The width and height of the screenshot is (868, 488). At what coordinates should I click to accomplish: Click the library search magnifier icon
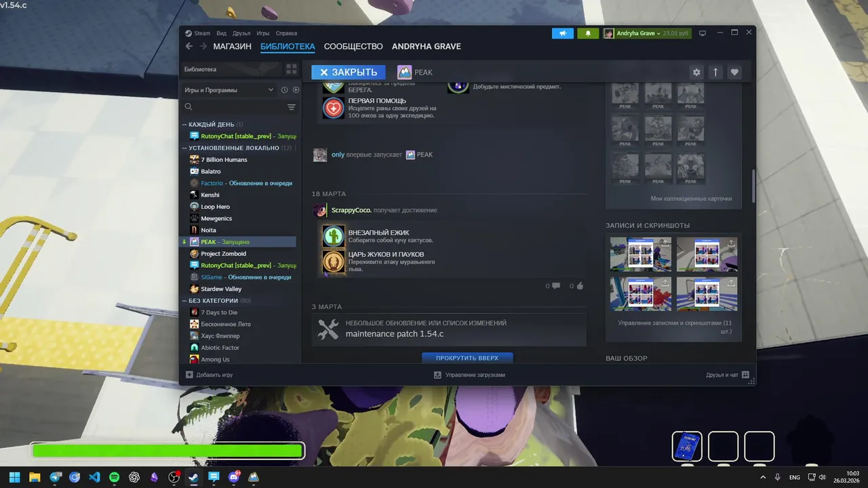pos(189,107)
